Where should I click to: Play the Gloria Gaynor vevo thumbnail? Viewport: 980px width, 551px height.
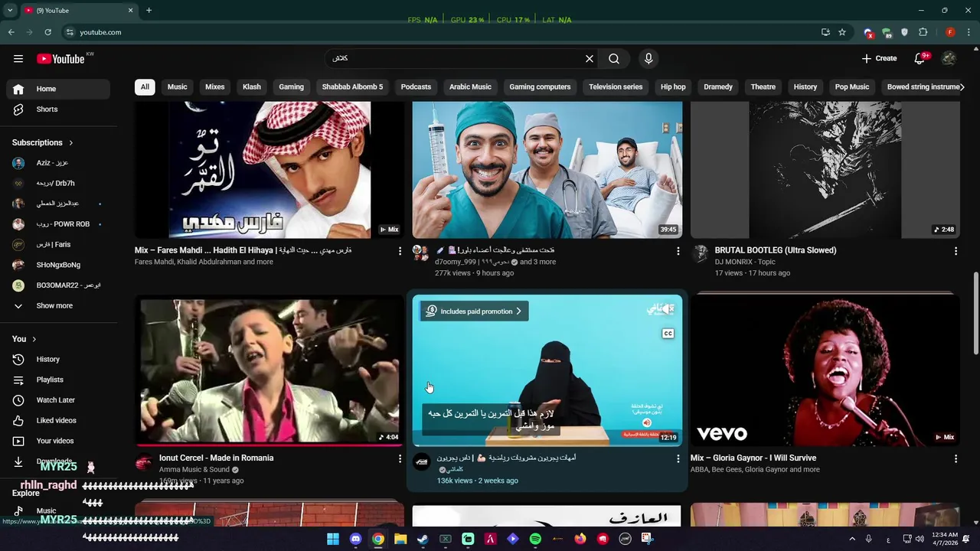click(825, 370)
